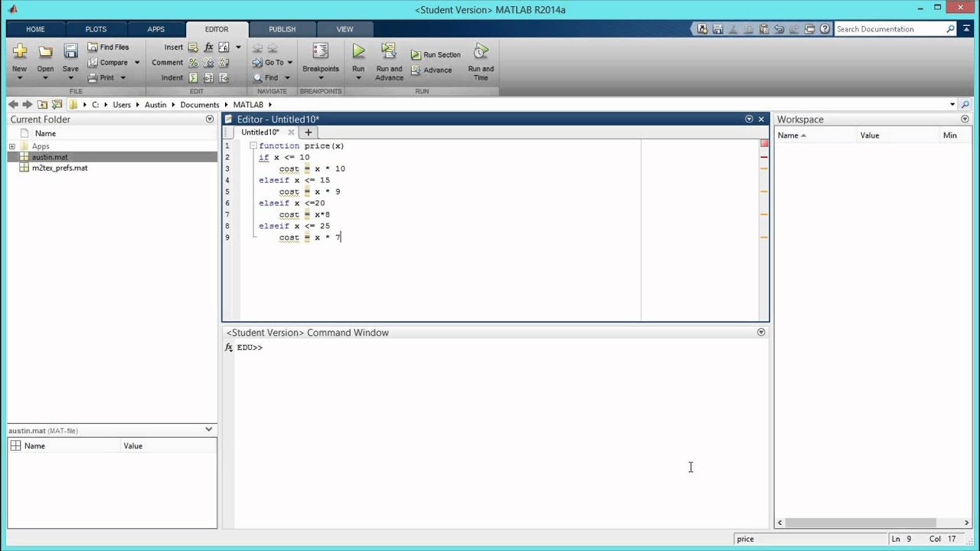Click the Smart Indent icon
Screen dimensions: 980x551
[193, 78]
